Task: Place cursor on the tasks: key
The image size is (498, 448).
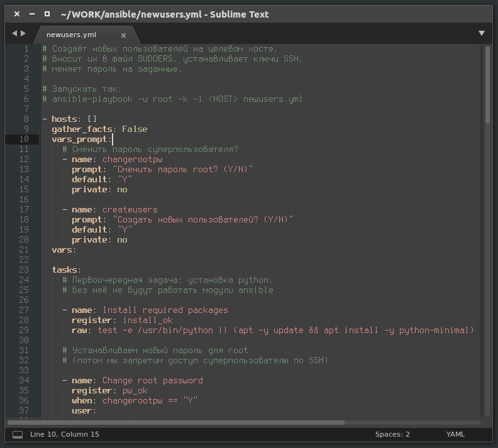Action: click(65, 270)
